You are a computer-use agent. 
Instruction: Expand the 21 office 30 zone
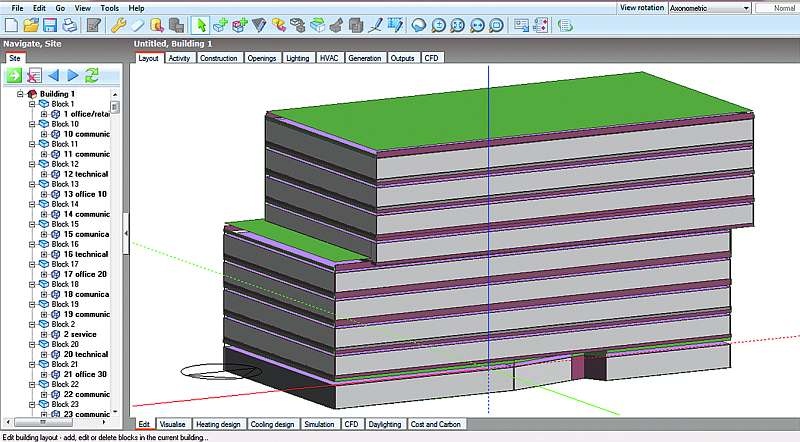click(44, 374)
